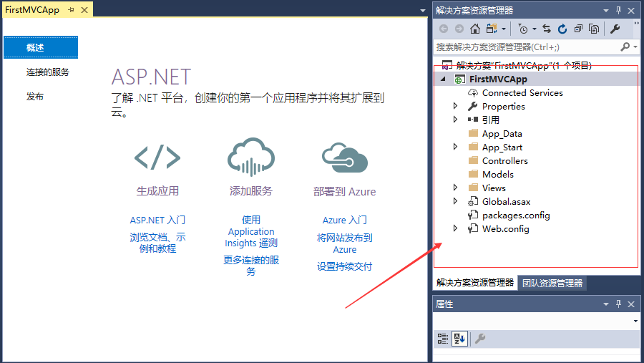Click the Categorized view icon in Properties panel
Image resolution: width=644 pixels, height=363 pixels.
click(443, 339)
